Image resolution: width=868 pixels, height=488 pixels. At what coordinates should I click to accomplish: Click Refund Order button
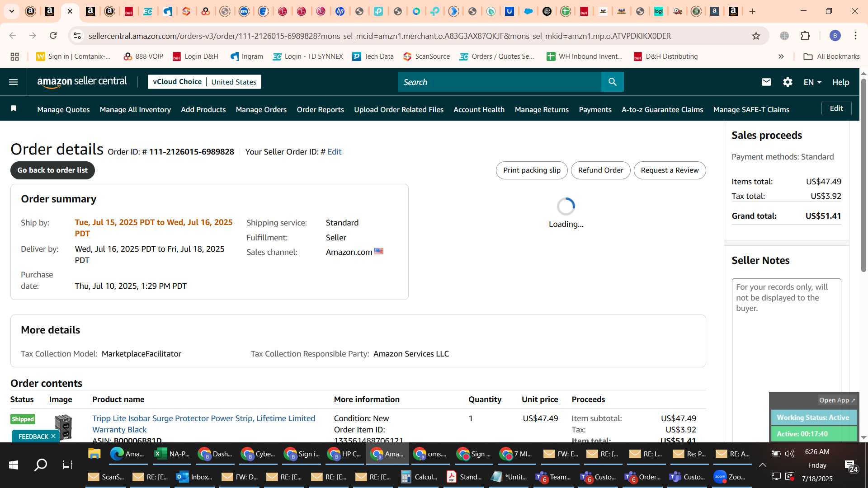point(600,170)
